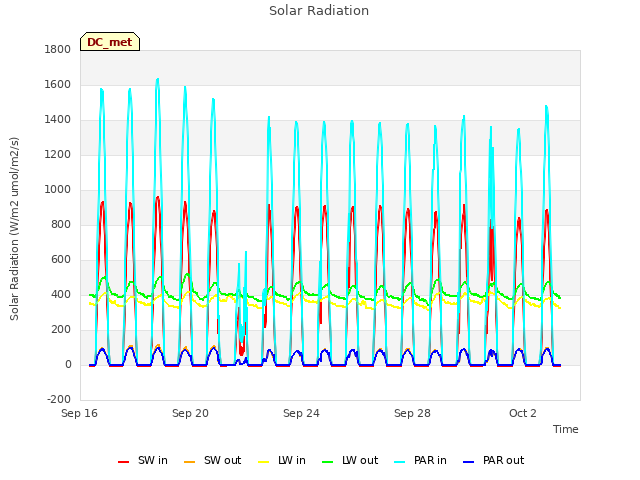Viewport: 640px width, 480px height.
Task: Click the 1800 y-axis tick label
Action: click(x=58, y=49)
